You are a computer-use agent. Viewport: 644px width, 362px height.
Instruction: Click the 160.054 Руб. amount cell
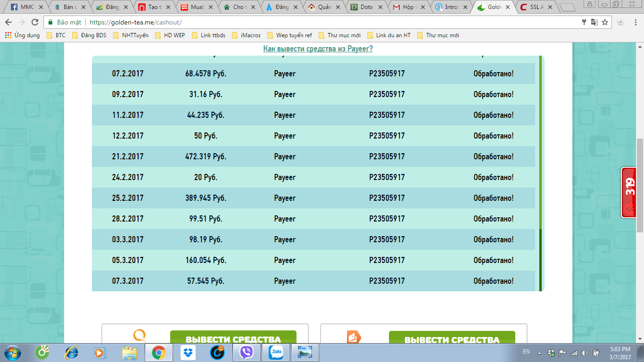click(x=206, y=260)
